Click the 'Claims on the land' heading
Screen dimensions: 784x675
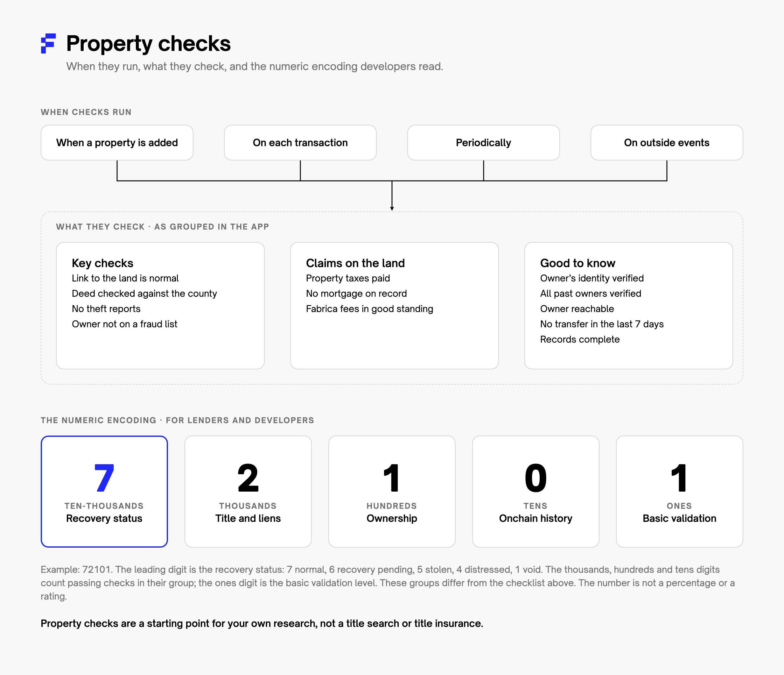tap(355, 263)
